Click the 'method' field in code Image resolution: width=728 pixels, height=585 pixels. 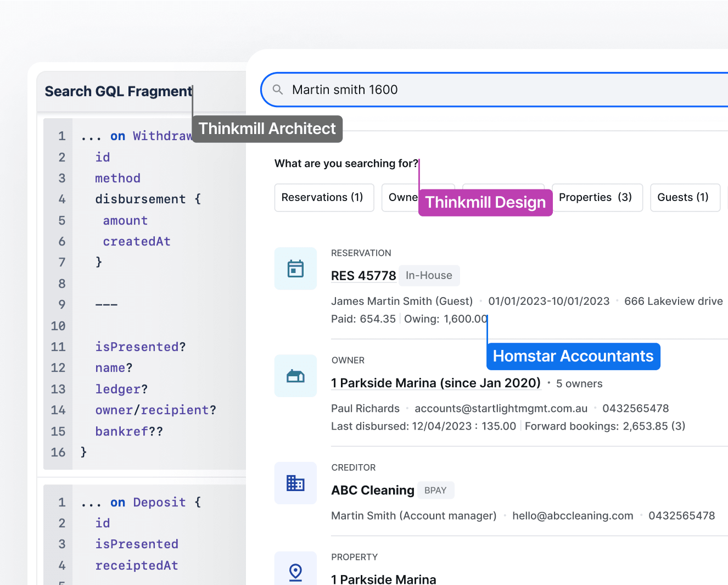click(x=117, y=178)
